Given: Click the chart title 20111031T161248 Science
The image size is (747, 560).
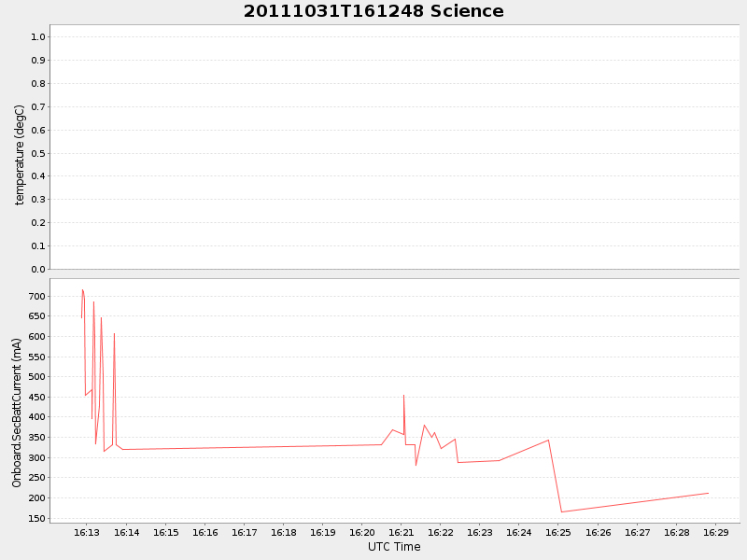Looking at the screenshot, I should 373,11.
